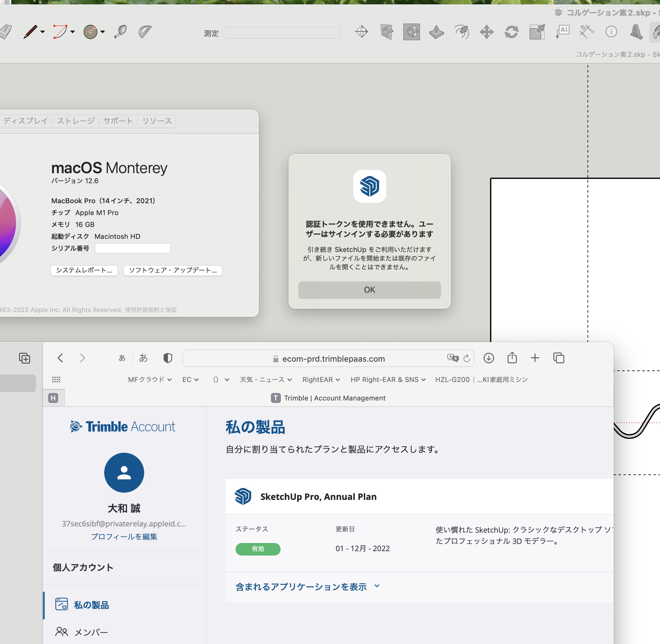
Task: Select the 3D Text tool
Action: coord(637,32)
